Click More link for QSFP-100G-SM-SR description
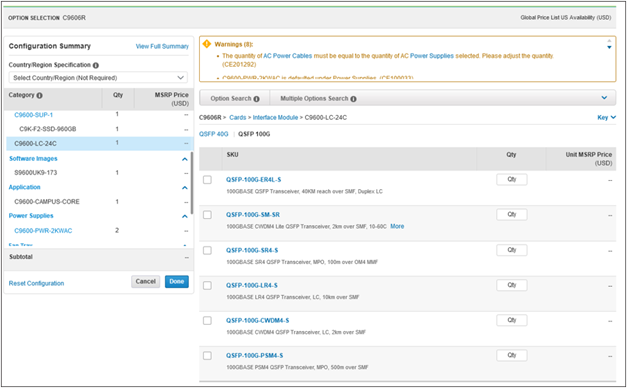This screenshot has width=627, height=388. tap(397, 226)
